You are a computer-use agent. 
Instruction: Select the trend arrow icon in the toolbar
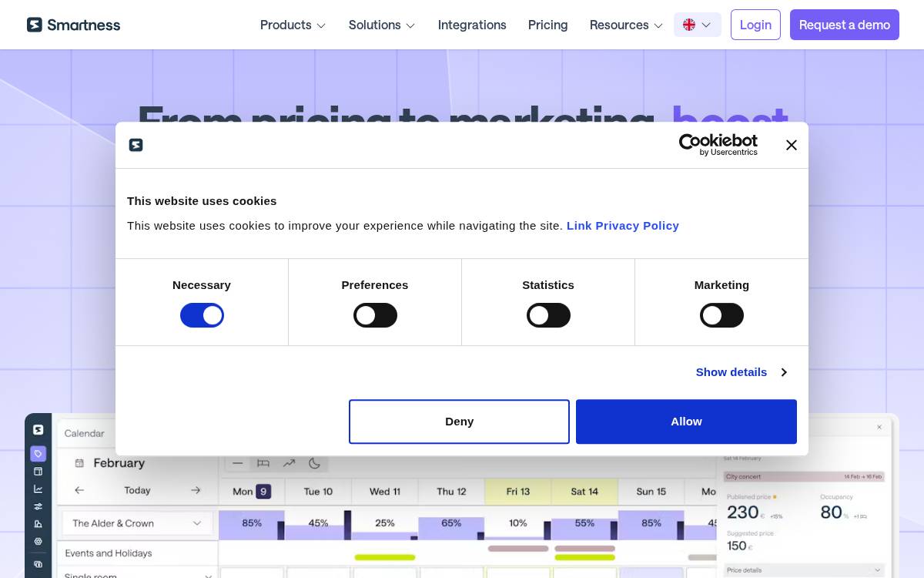(289, 463)
